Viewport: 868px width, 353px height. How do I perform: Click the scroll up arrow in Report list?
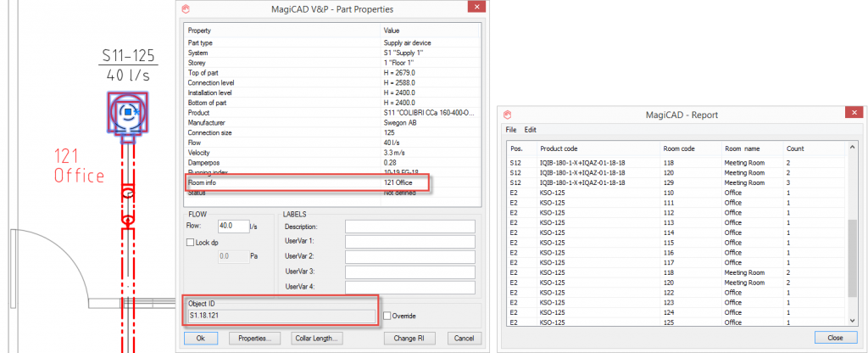pyautogui.click(x=853, y=148)
